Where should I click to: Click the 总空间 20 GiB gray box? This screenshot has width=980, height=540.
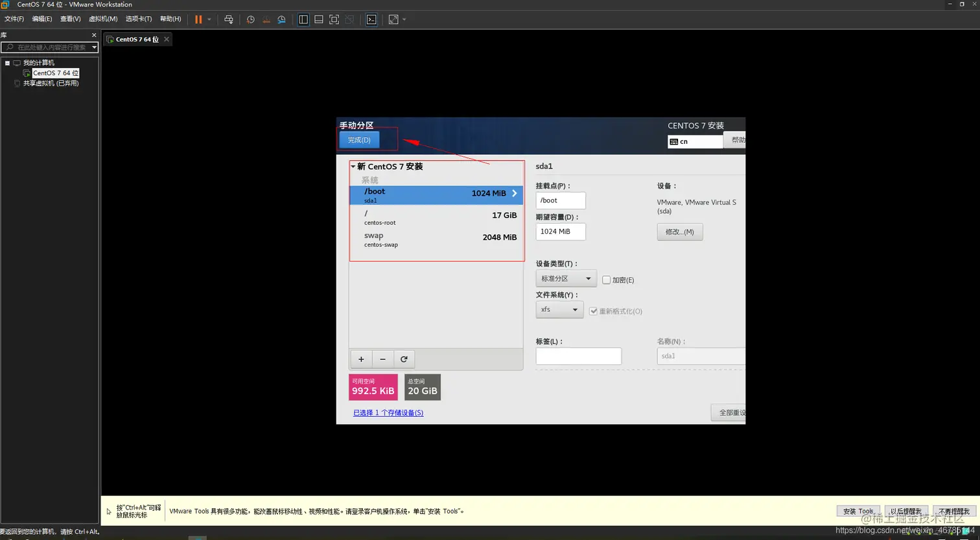(x=423, y=387)
